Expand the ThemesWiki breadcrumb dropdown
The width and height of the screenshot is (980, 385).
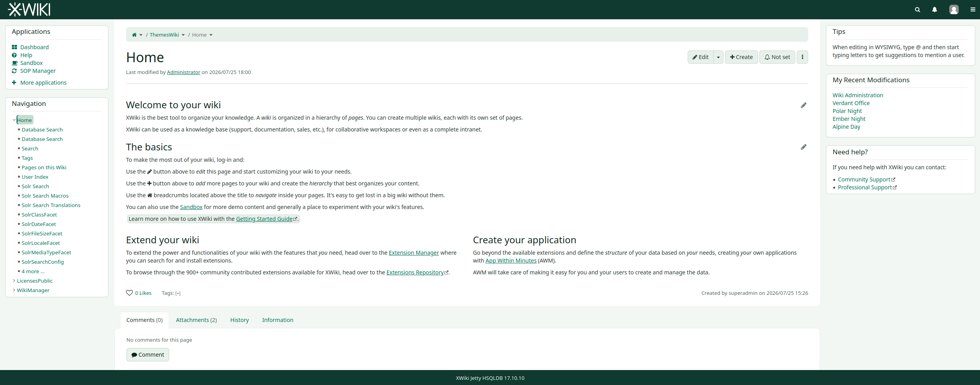183,35
